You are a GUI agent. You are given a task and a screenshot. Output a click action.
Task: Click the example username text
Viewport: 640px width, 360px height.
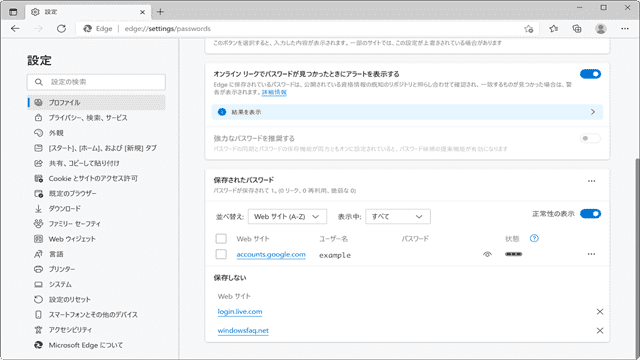(x=335, y=255)
